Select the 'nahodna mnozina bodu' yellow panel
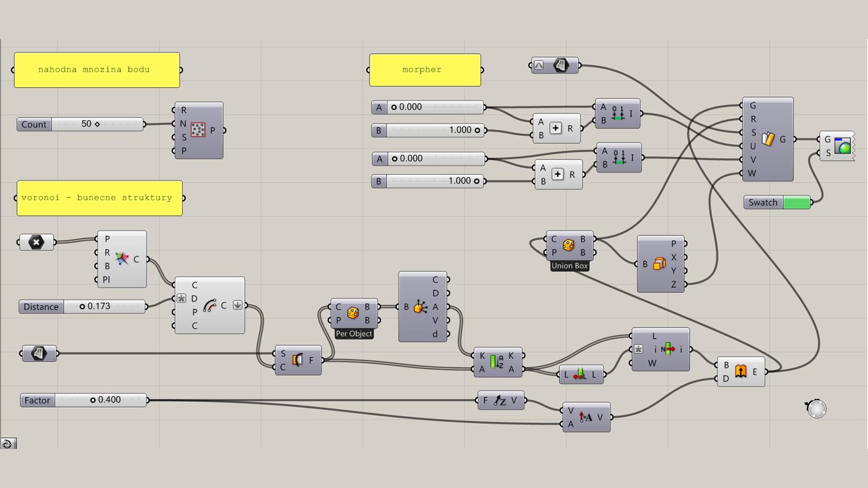The width and height of the screenshot is (868, 488). (x=97, y=70)
